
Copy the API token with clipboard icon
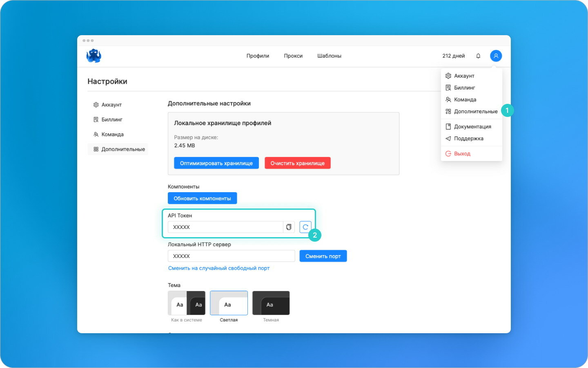point(289,227)
